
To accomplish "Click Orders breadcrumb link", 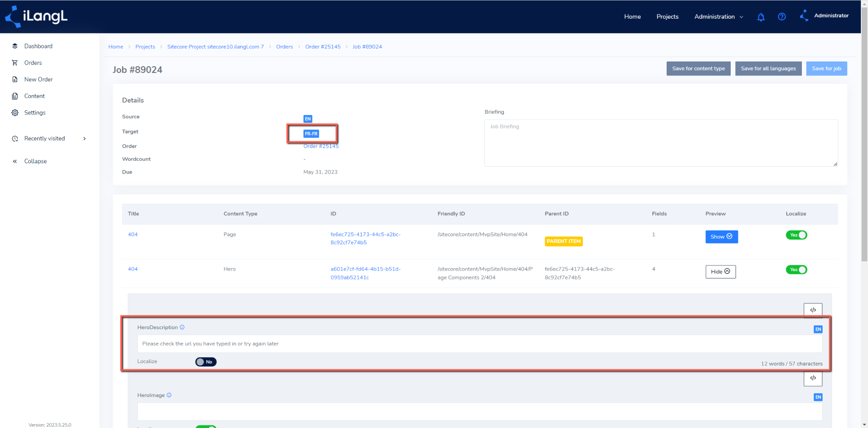I will (284, 47).
